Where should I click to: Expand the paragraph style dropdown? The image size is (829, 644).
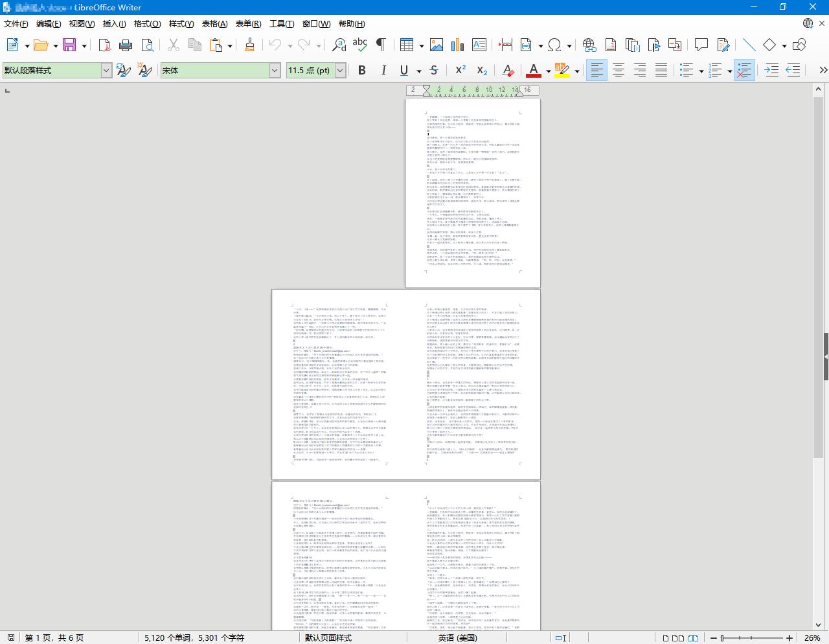[106, 70]
